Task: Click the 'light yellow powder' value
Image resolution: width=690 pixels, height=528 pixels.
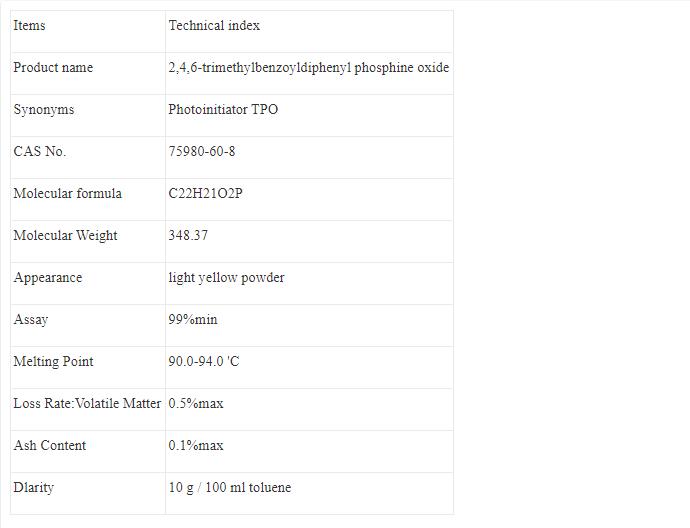Action: [x=226, y=278]
